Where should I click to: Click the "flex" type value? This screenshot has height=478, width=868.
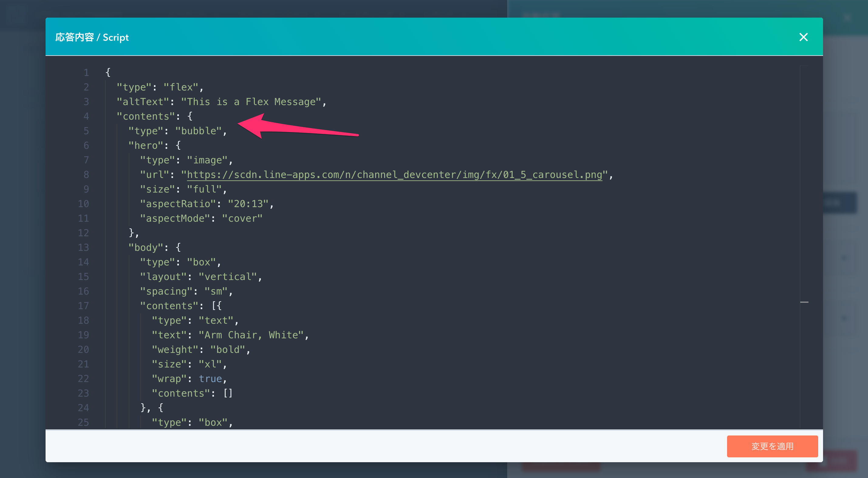(181, 87)
